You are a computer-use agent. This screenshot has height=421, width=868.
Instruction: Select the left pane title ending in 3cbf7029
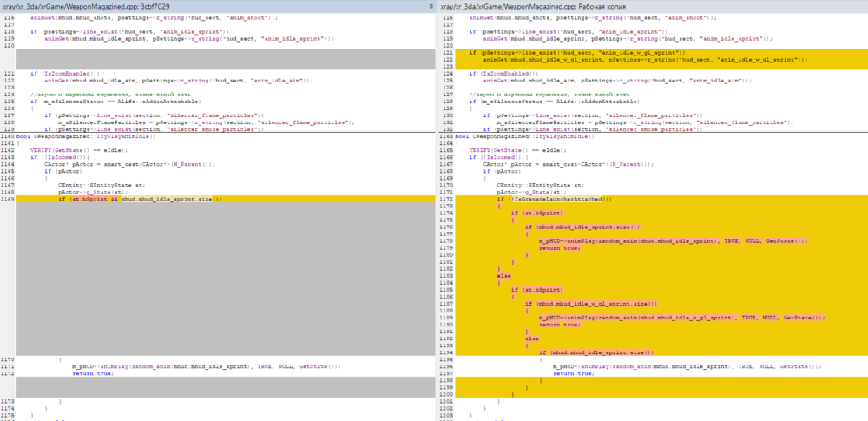(x=85, y=6)
